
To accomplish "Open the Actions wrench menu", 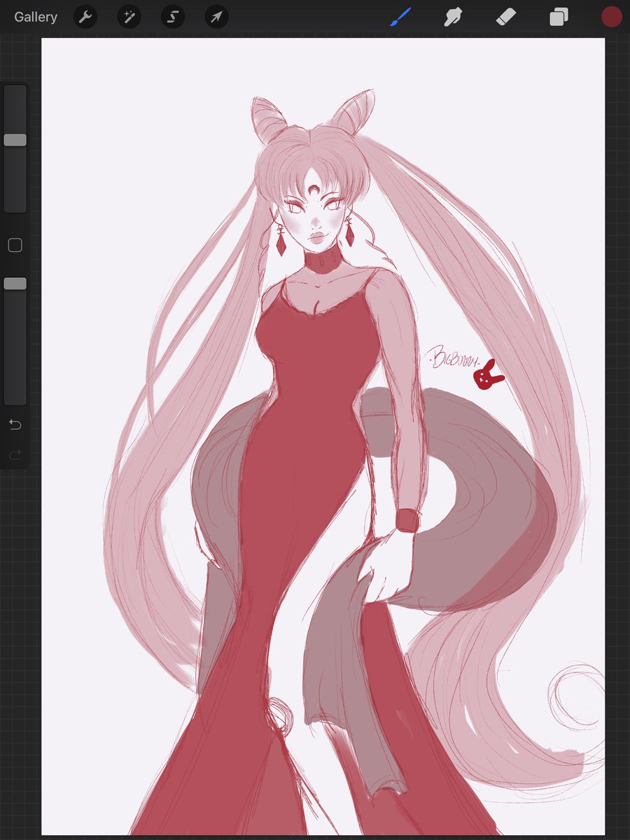I will 85,17.
